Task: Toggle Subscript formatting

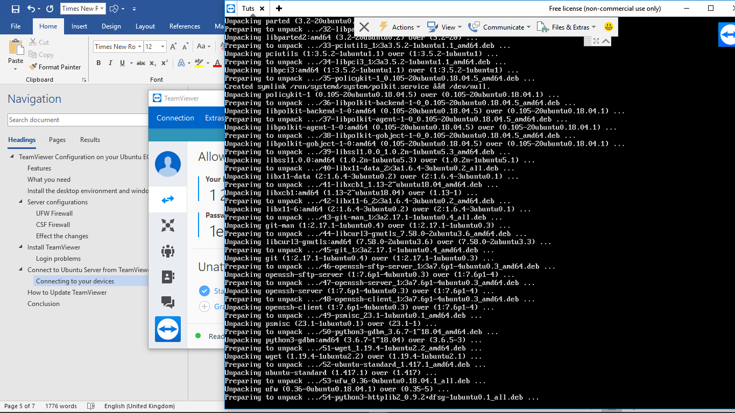Action: [x=152, y=63]
